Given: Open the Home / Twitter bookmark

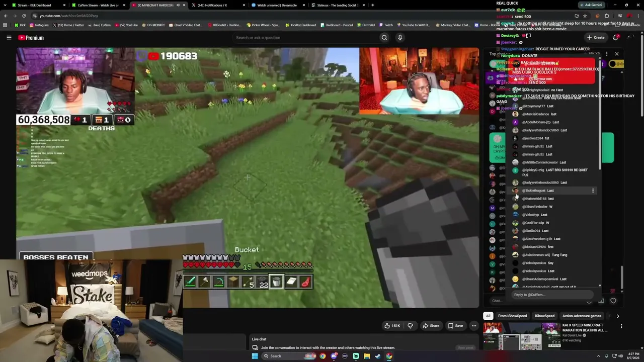Looking at the screenshot, I should pyautogui.click(x=68, y=25).
